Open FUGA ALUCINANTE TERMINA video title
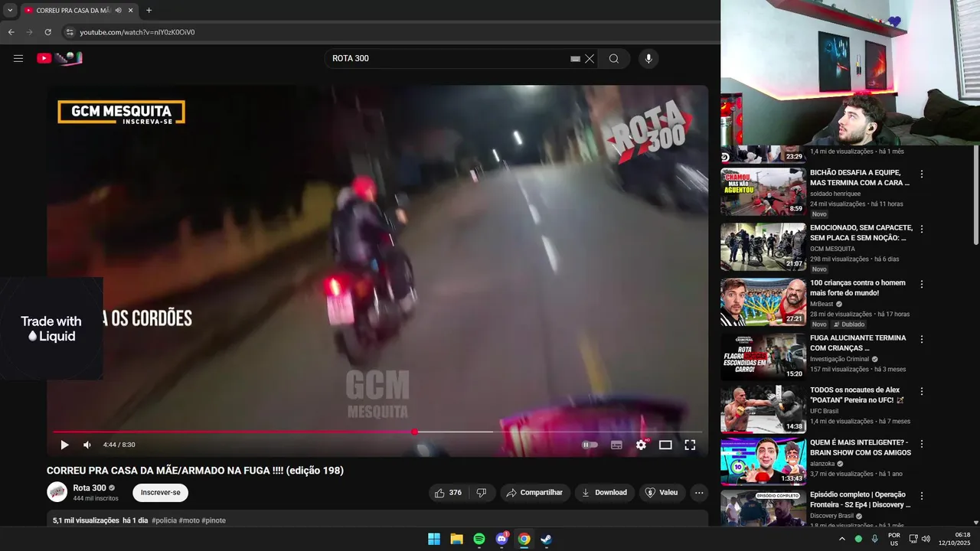The height and width of the screenshot is (551, 980). tap(858, 343)
